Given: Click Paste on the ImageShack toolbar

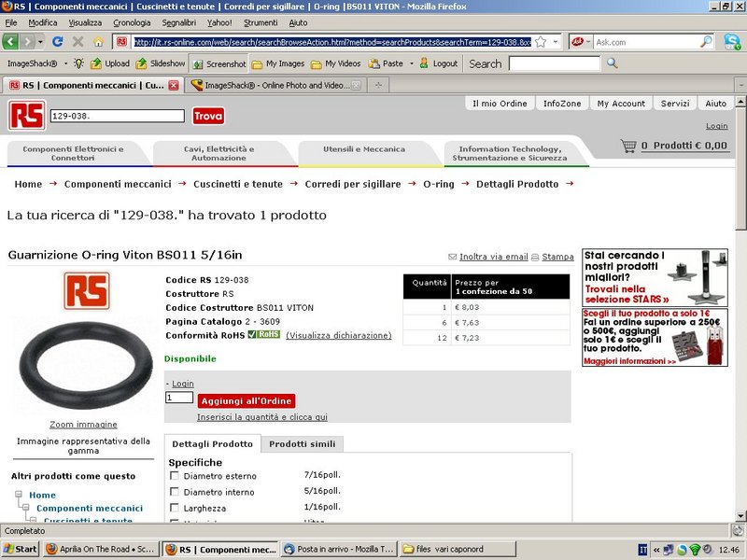Looking at the screenshot, I should tap(387, 63).
